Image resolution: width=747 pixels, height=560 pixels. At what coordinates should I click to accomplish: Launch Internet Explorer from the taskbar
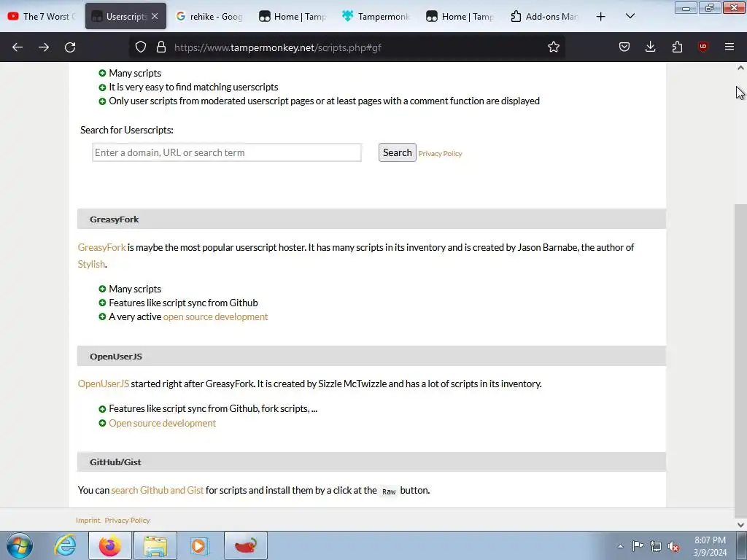[x=65, y=545]
